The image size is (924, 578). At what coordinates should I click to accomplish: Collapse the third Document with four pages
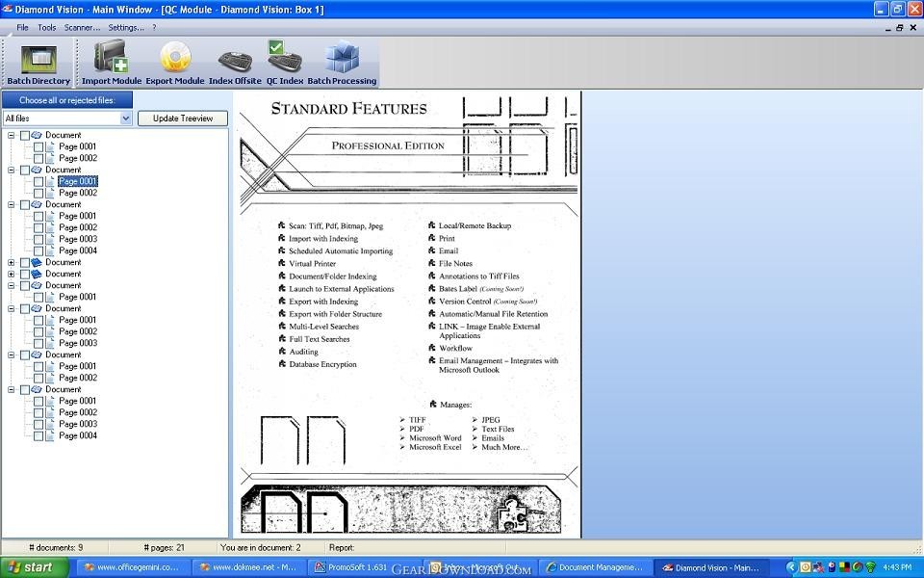tap(12, 205)
